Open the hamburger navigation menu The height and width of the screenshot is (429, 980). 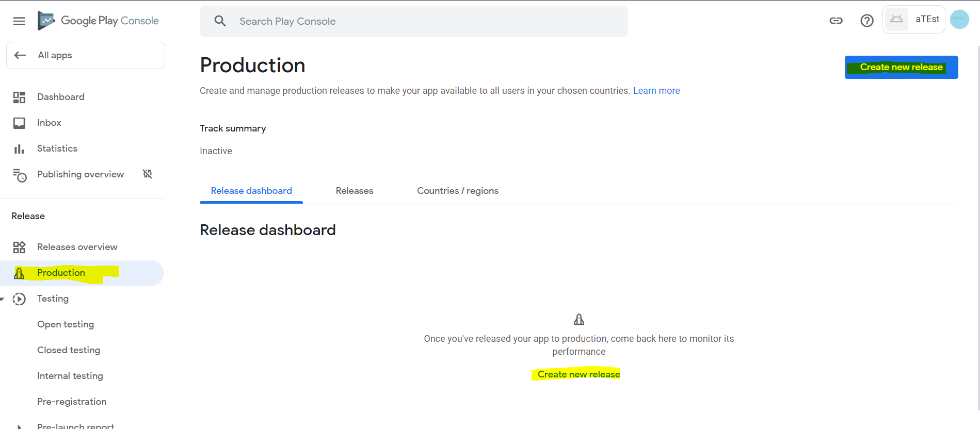click(x=19, y=21)
